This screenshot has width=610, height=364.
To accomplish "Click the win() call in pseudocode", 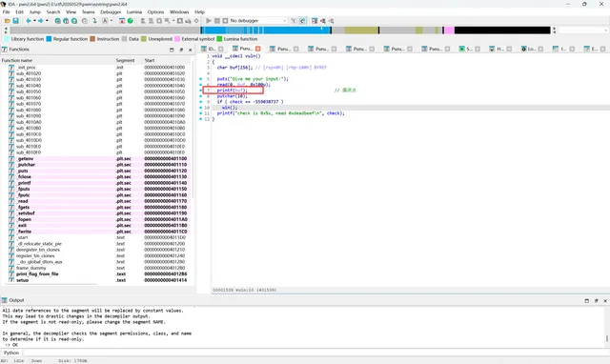I will click(x=229, y=108).
